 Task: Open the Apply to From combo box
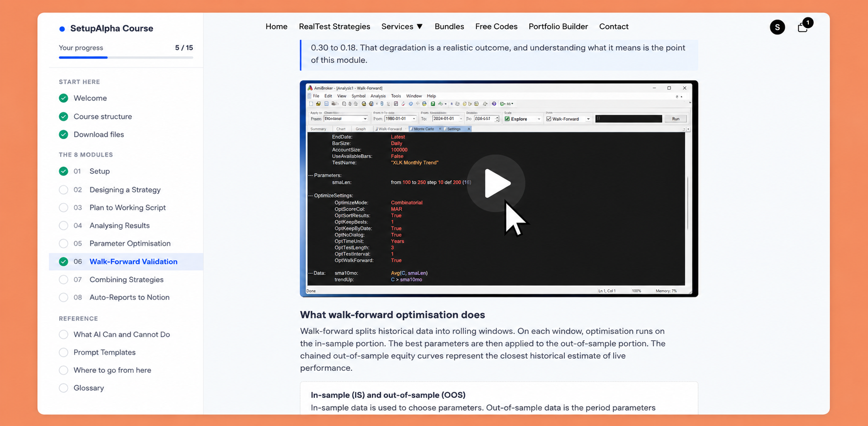346,119
